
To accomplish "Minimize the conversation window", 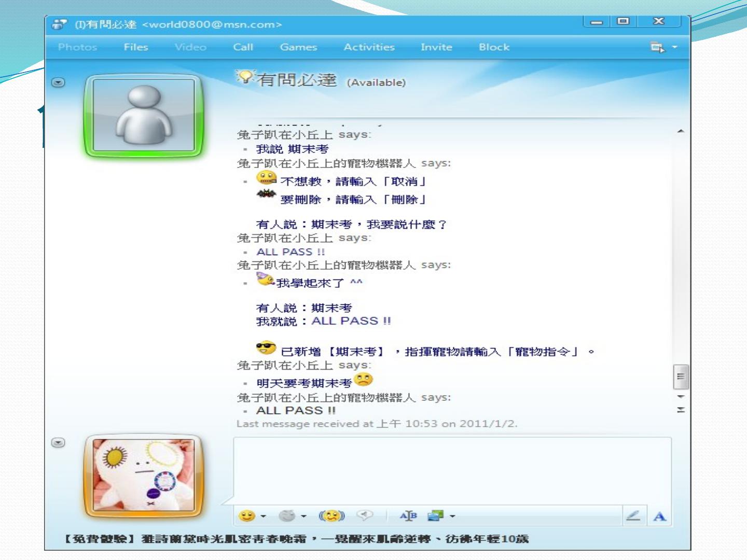I will [x=597, y=22].
